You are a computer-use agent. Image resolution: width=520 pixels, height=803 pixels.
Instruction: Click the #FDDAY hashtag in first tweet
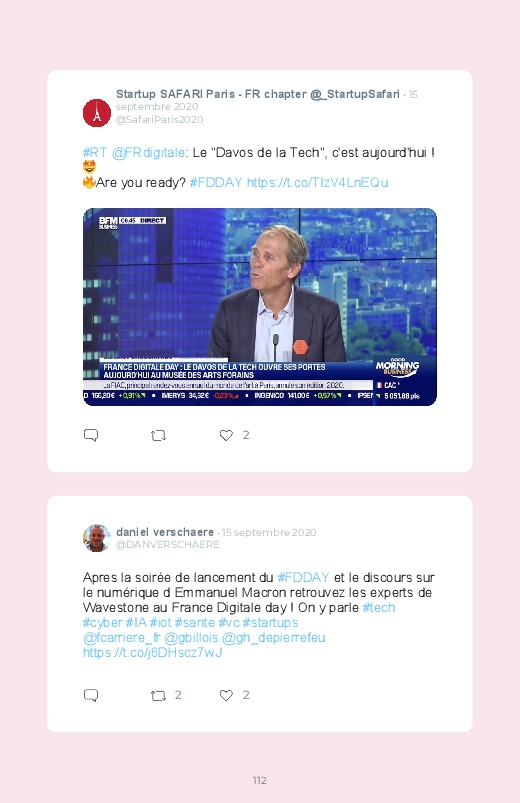pyautogui.click(x=216, y=182)
